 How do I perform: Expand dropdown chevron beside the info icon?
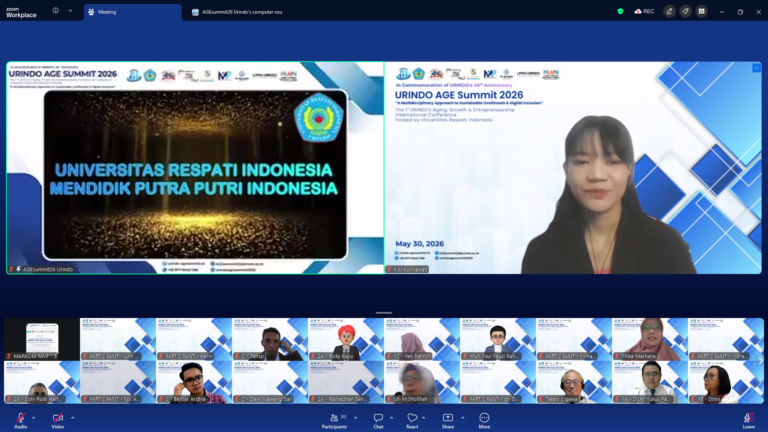tap(71, 10)
